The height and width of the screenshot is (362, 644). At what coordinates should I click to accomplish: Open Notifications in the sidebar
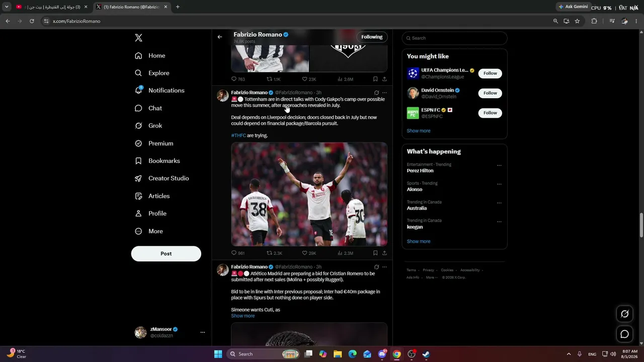click(160, 90)
